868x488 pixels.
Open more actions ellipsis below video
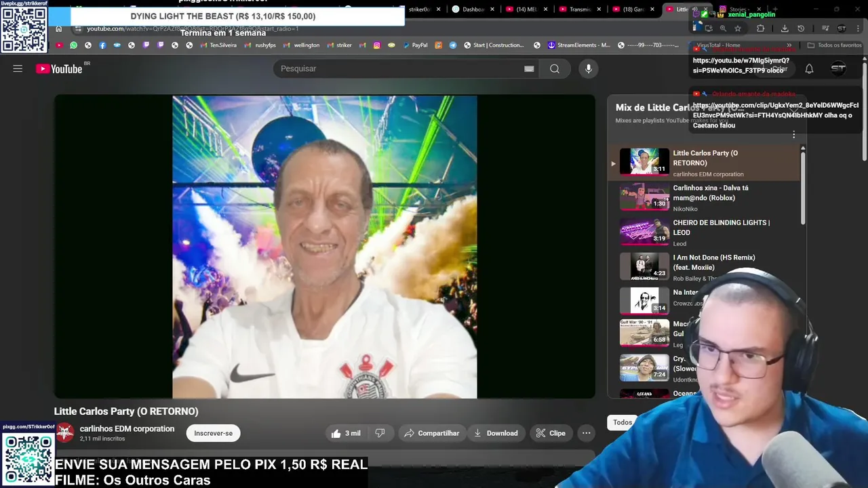587,433
